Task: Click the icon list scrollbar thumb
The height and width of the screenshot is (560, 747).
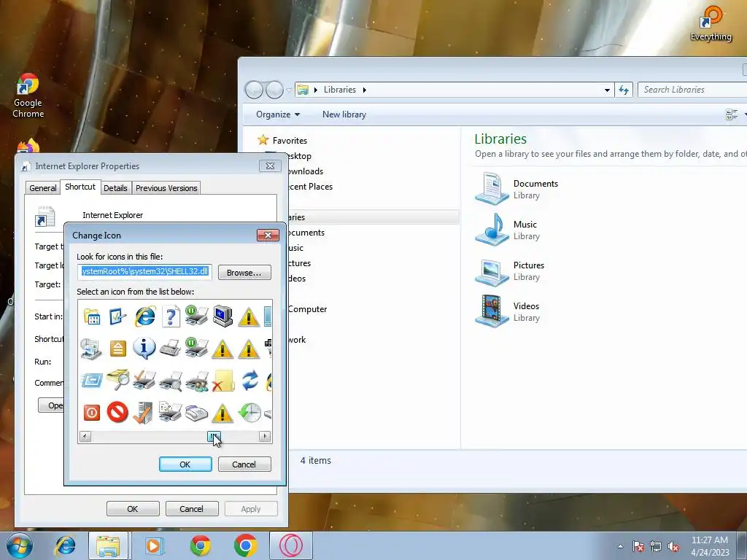Action: [214, 436]
